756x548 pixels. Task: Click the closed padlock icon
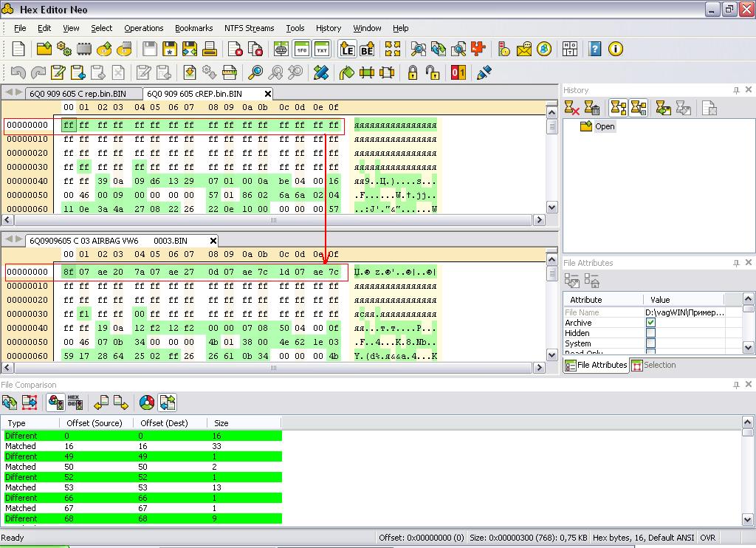click(x=413, y=72)
